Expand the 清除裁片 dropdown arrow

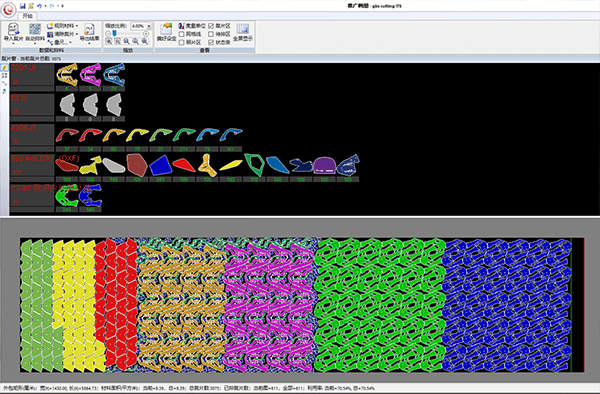click(x=77, y=34)
